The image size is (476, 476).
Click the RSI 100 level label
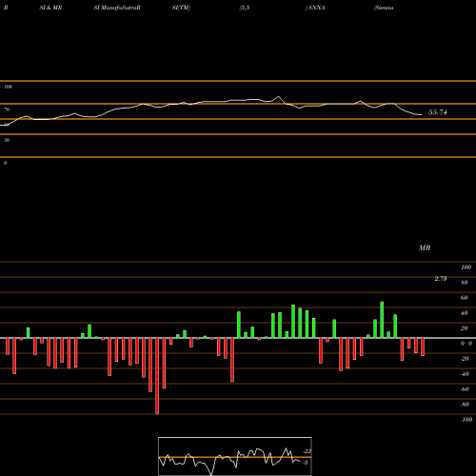pos(8,87)
